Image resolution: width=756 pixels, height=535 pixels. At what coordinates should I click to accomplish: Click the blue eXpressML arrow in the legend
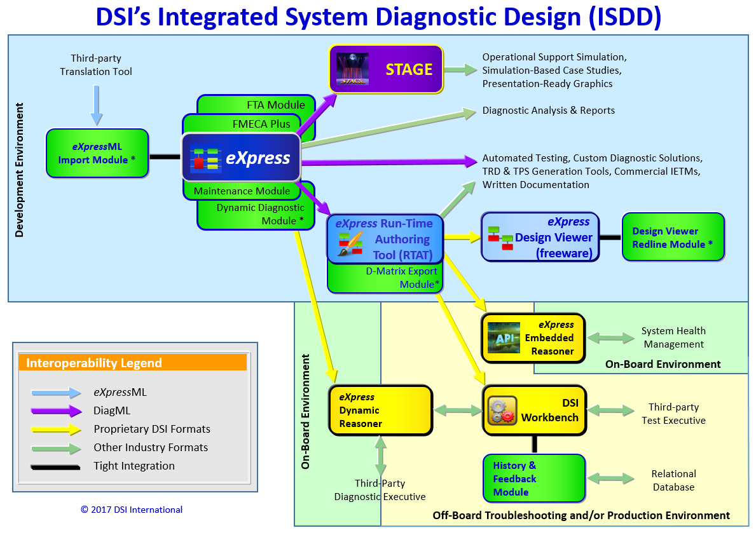tap(56, 393)
